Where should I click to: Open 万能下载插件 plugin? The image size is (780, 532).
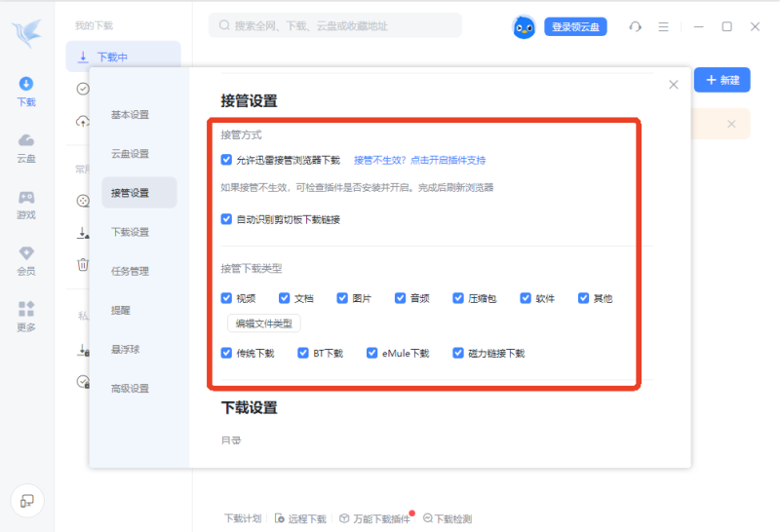pos(375,518)
